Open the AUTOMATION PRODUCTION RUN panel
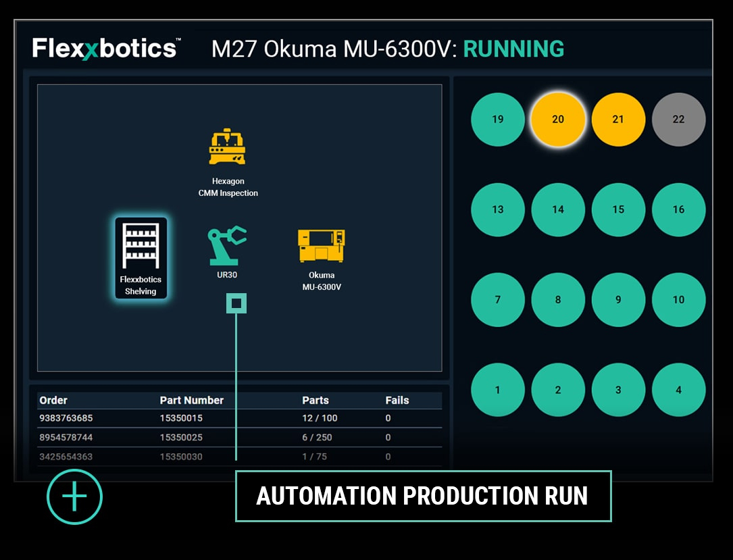Viewport: 733px width, 560px height. point(422,497)
